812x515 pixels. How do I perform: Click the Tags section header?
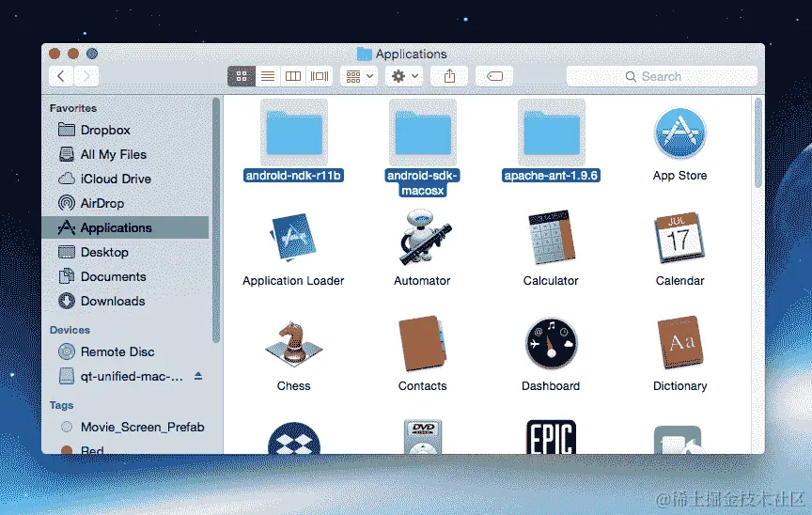pyautogui.click(x=62, y=405)
